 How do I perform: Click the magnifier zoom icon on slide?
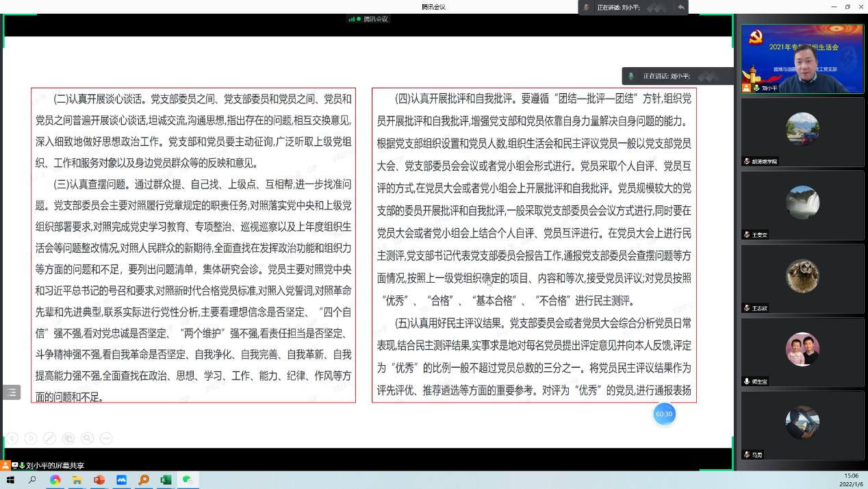(87, 438)
